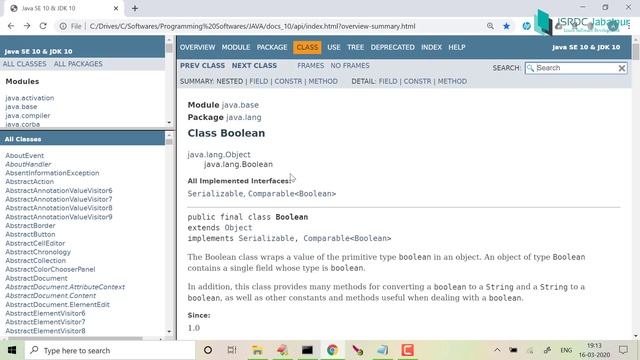Click the ENG language indicator
The height and width of the screenshot is (360, 640).
click(x=566, y=350)
